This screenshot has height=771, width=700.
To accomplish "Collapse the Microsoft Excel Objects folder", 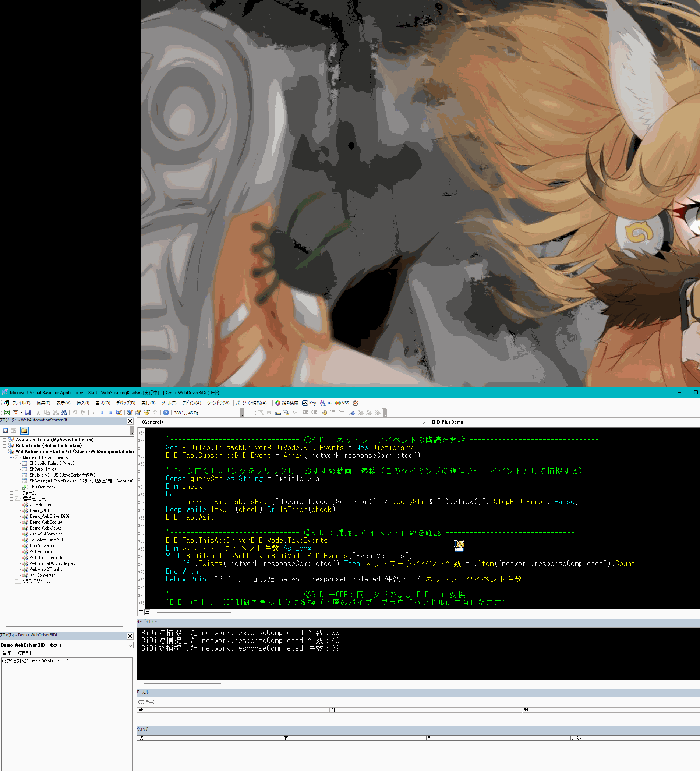I will [x=11, y=457].
